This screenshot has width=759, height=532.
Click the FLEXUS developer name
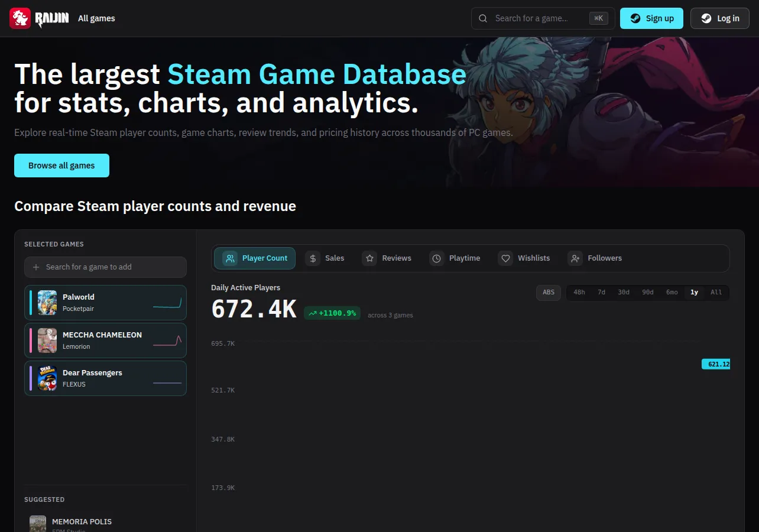coord(74,384)
